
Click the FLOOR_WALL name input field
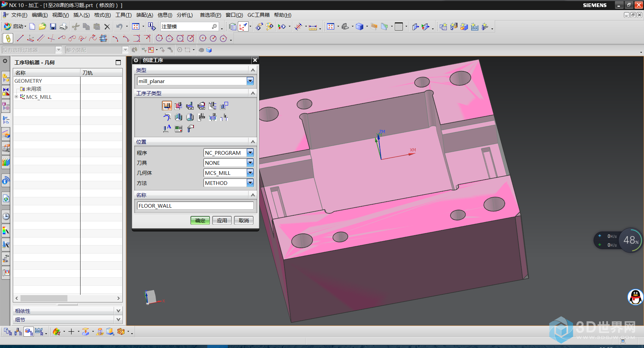pyautogui.click(x=195, y=206)
